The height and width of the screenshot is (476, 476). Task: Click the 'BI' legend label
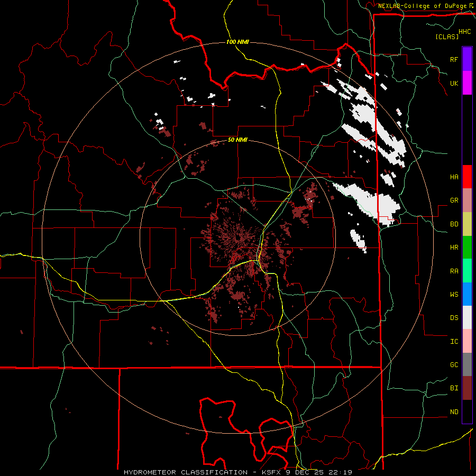[454, 388]
